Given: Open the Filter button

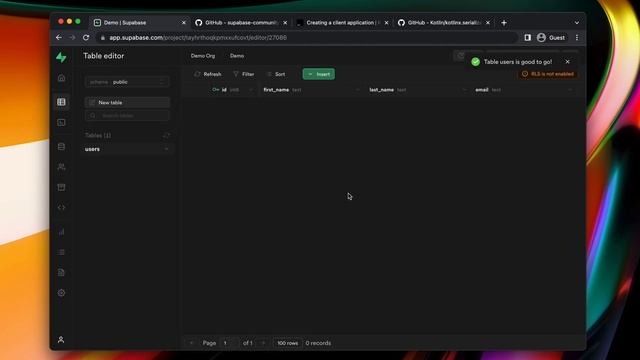Looking at the screenshot, I should pyautogui.click(x=244, y=74).
